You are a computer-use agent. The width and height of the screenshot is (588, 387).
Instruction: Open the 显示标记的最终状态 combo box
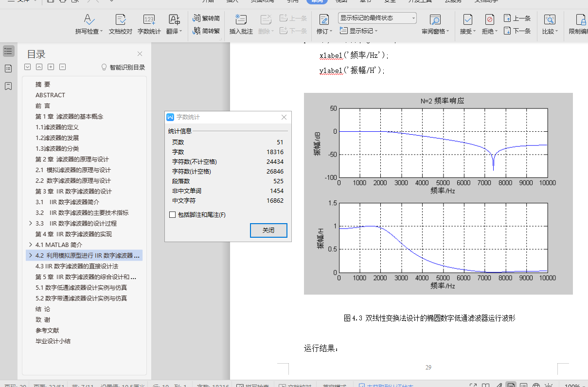click(x=377, y=18)
